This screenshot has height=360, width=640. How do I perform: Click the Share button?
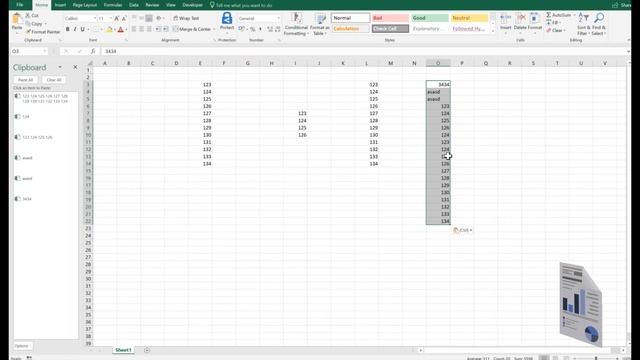(622, 5)
